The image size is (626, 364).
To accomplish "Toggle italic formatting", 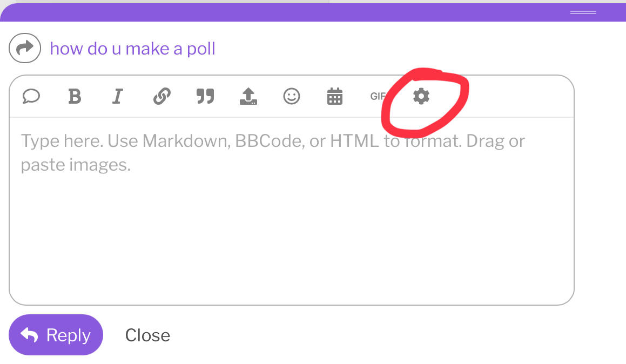I will tap(117, 96).
